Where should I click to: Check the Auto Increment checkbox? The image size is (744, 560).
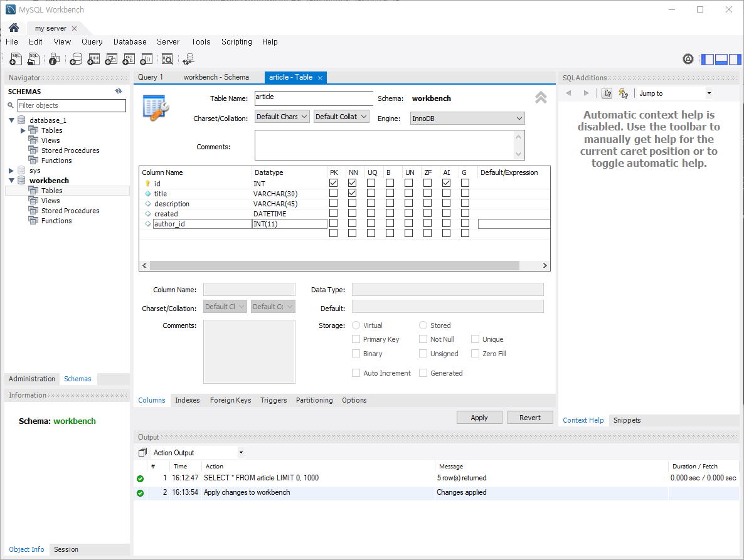click(356, 373)
